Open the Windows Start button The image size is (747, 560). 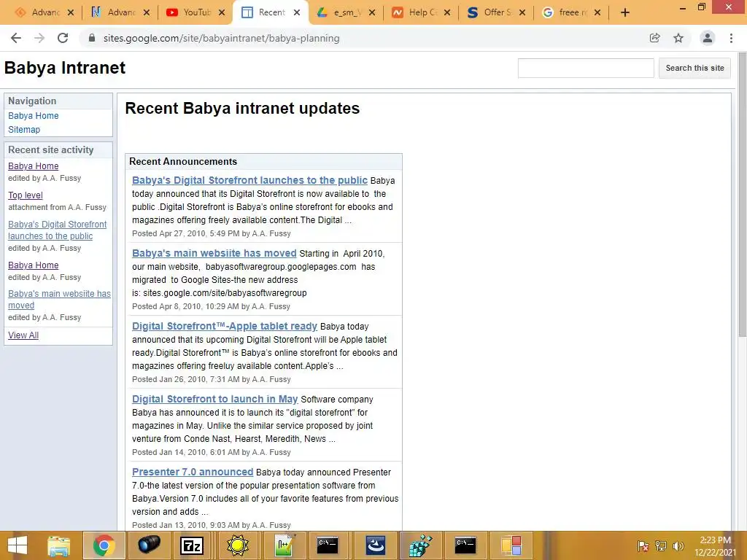[x=18, y=545]
